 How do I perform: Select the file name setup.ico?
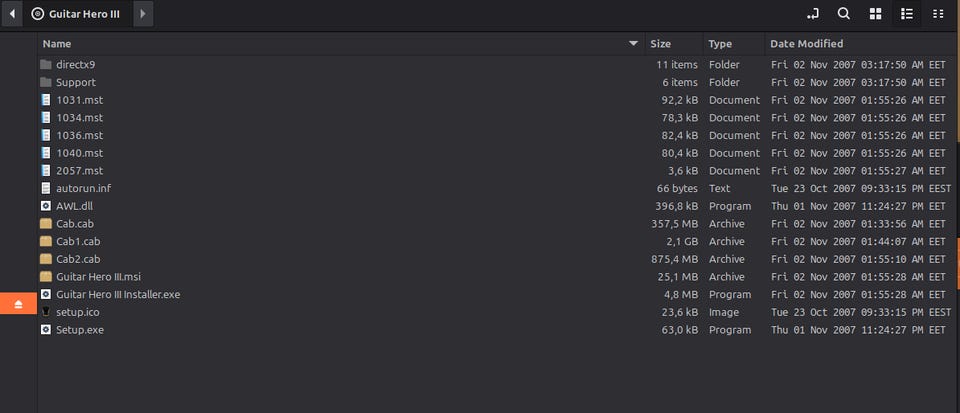78,312
